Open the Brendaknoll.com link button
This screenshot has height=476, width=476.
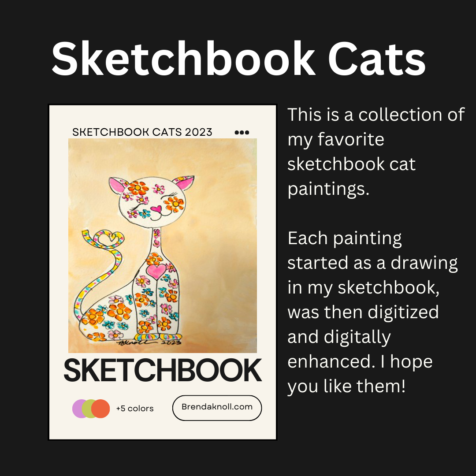[217, 408]
